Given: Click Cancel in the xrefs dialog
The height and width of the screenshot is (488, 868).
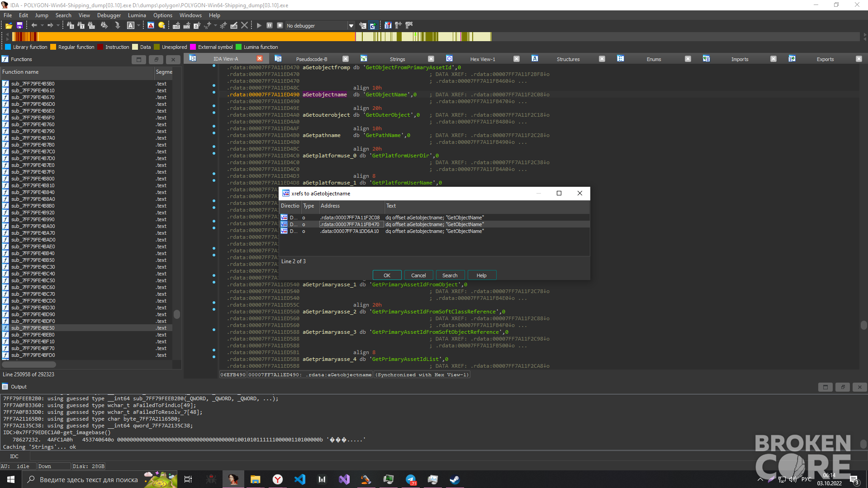Looking at the screenshot, I should (418, 275).
